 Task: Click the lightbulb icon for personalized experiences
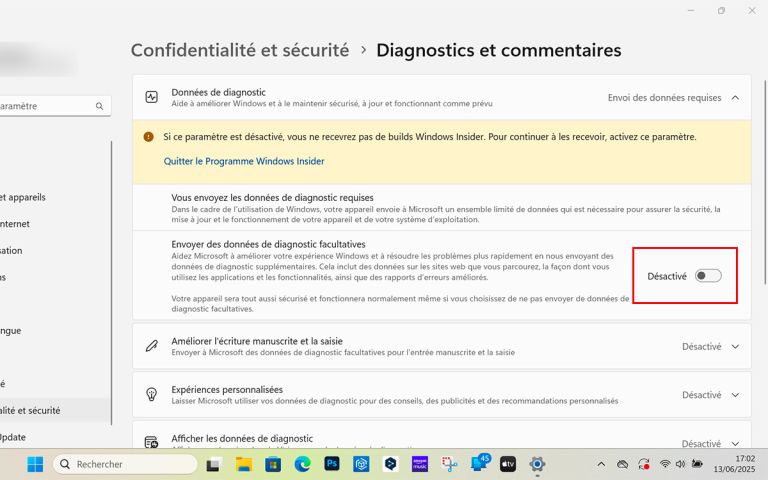(152, 395)
